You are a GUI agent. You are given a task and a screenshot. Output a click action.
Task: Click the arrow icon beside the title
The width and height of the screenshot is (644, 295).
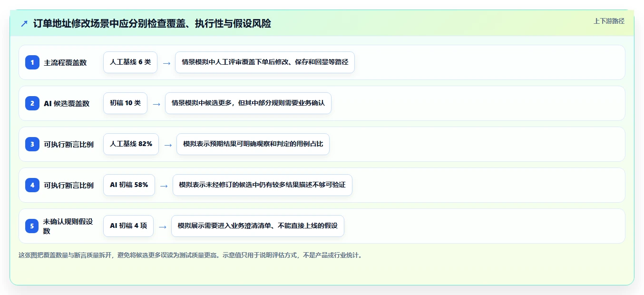(24, 24)
